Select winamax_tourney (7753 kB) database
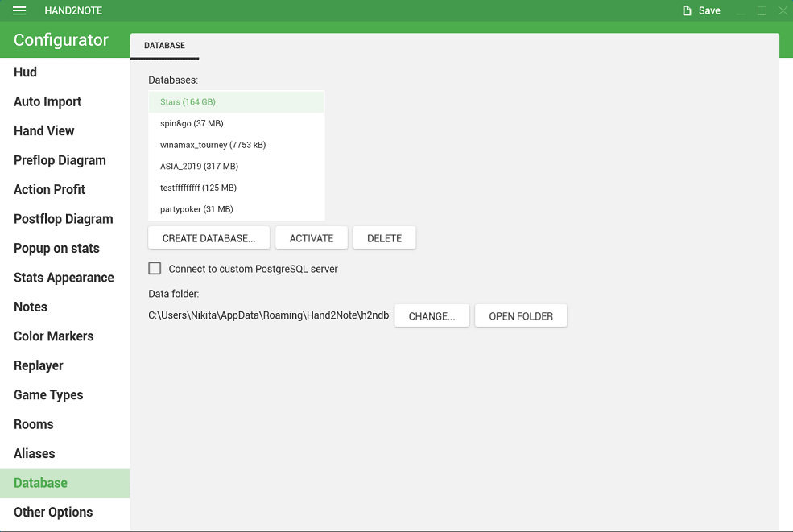The image size is (793, 532). 236,145
